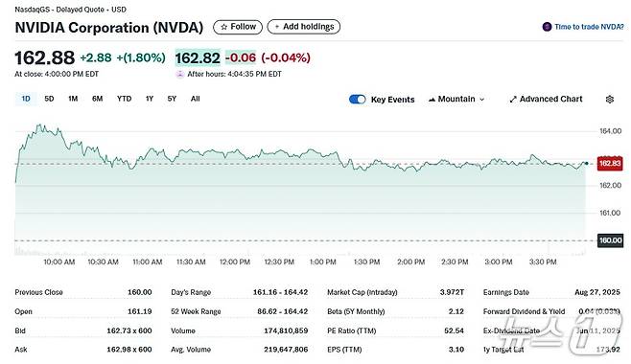This screenshot has height=364, width=631.
Task: Click the +2.88 price change value
Action: coord(96,57)
